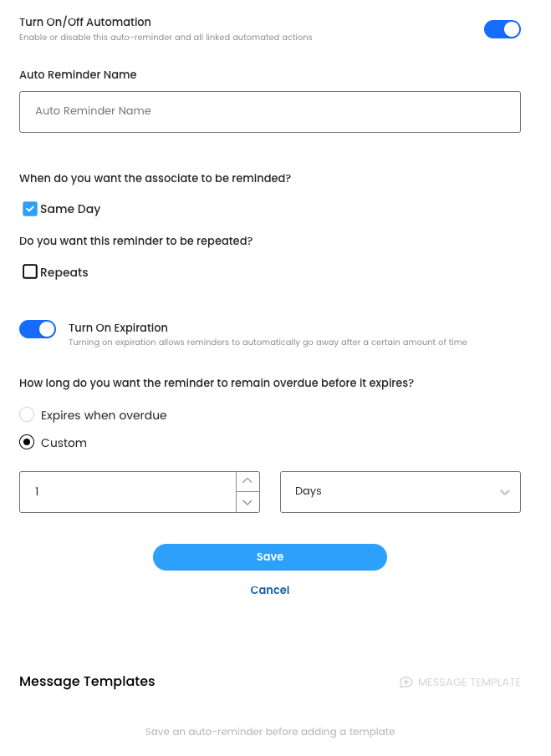Click the Expires when overdue label

click(x=104, y=416)
